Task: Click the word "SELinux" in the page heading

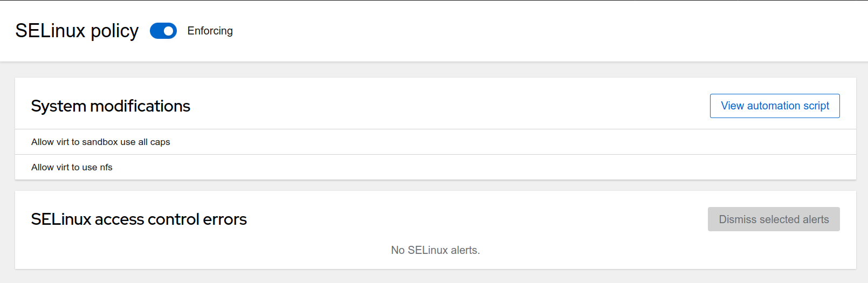Action: coord(50,31)
